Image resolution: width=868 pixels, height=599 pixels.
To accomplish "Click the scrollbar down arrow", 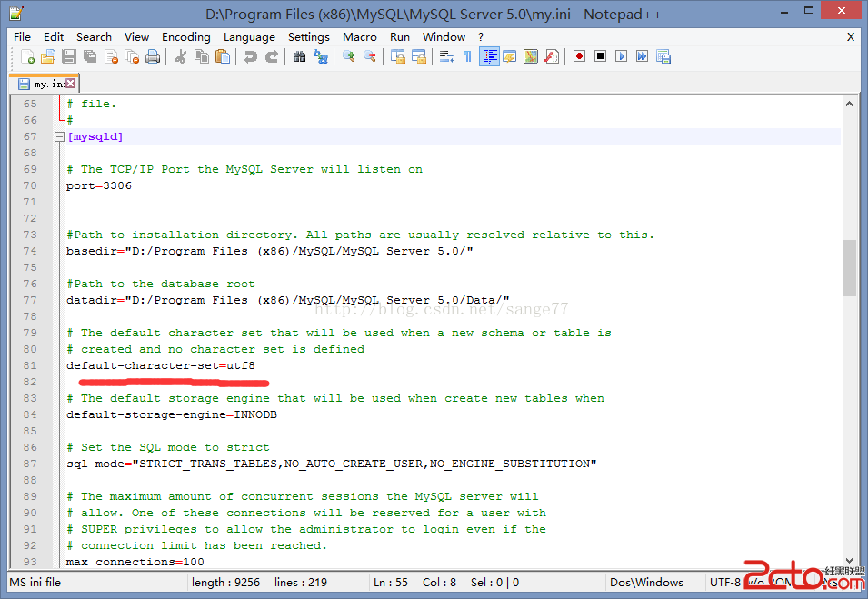I will pyautogui.click(x=849, y=560).
